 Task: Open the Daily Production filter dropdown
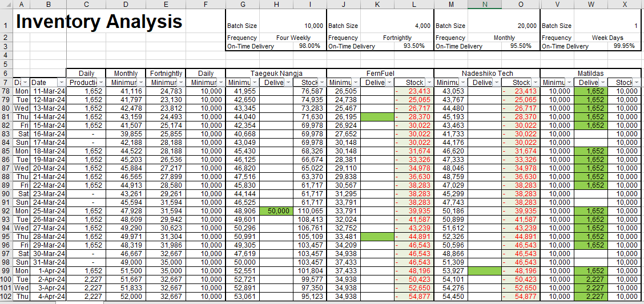click(x=101, y=83)
